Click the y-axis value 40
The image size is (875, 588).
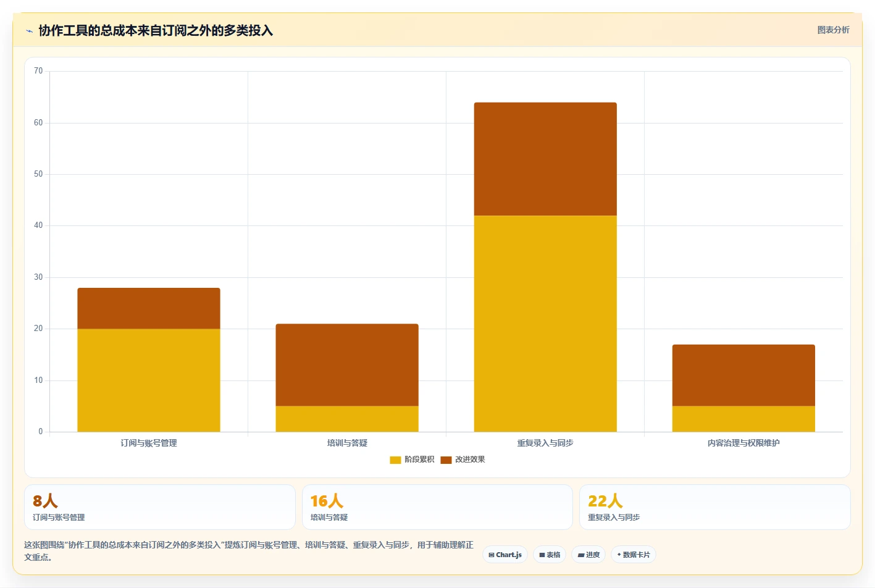click(x=38, y=225)
